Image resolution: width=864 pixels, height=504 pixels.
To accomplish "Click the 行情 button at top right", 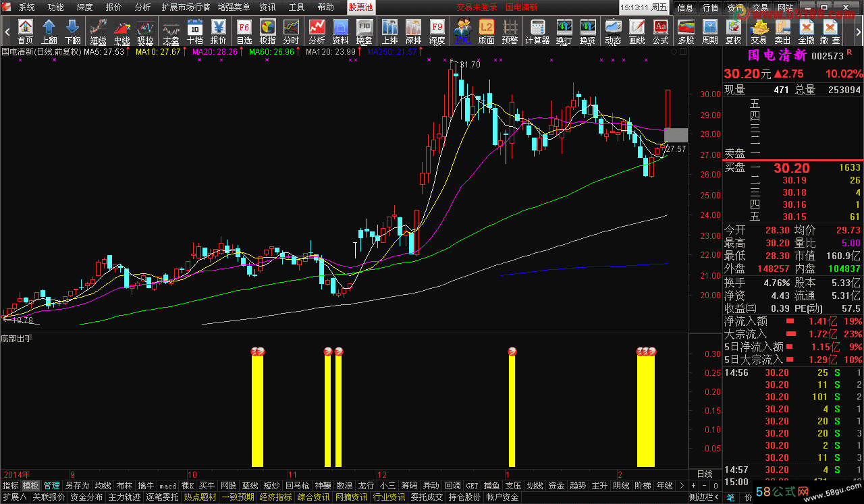I will [710, 7].
